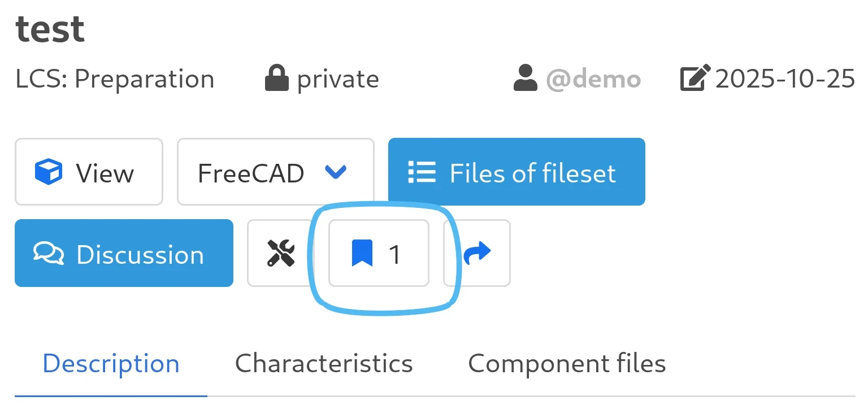Click the View button

pyautogui.click(x=89, y=171)
